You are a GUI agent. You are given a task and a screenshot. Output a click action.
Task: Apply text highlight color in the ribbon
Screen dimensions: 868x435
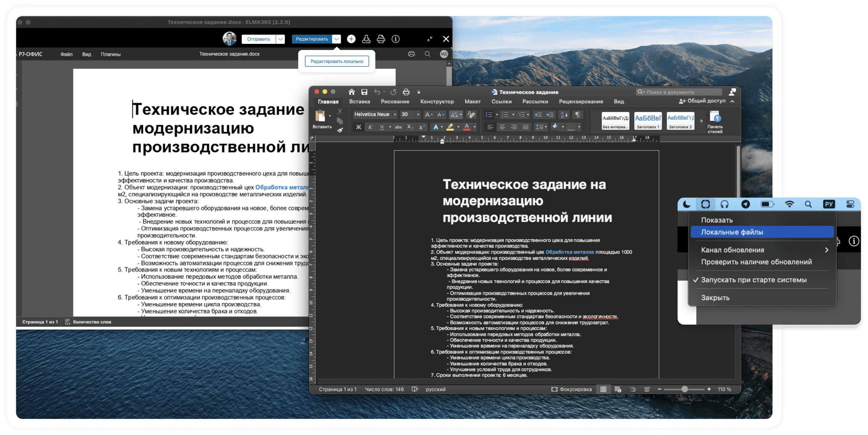[x=450, y=127]
